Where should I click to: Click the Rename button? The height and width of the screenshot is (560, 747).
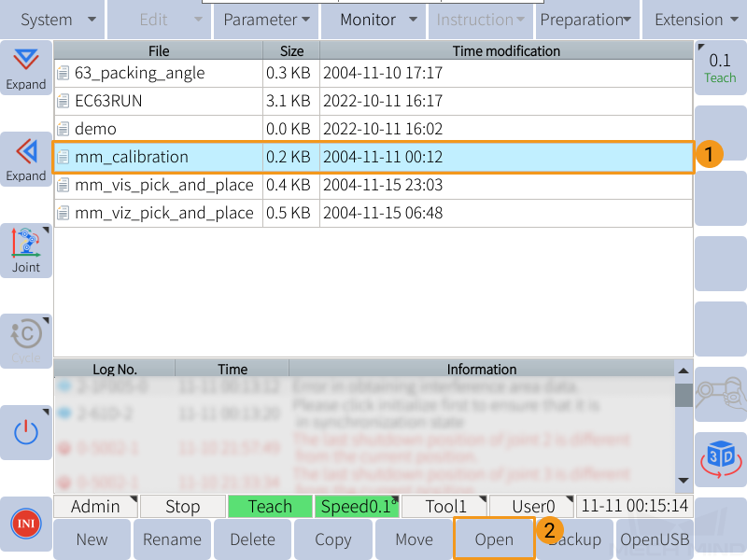pos(172,539)
